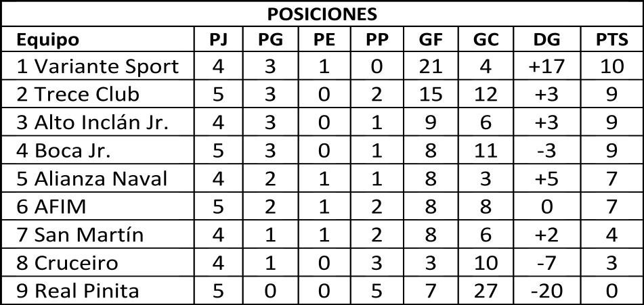
Task: Select the PJ column header
Action: coord(218,40)
